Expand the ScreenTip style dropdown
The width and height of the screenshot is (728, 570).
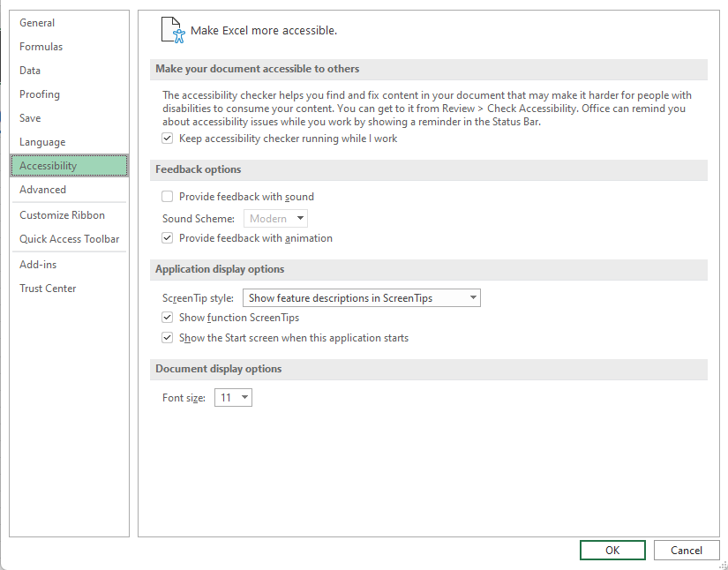(x=362, y=298)
